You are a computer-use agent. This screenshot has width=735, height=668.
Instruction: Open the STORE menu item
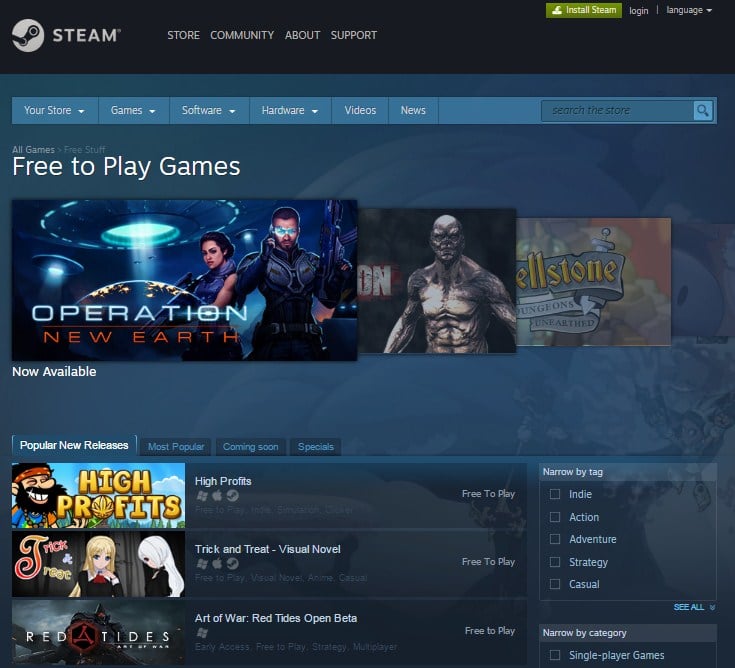tap(183, 35)
